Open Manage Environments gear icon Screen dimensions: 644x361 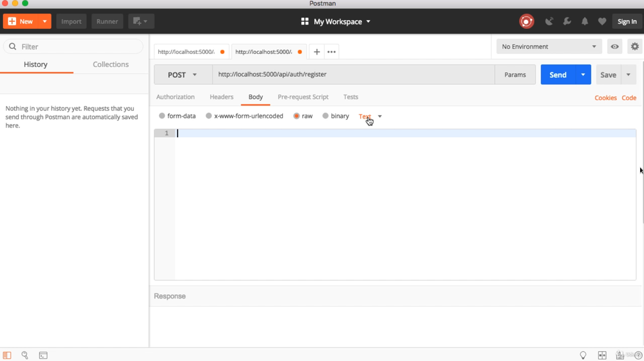(x=634, y=47)
